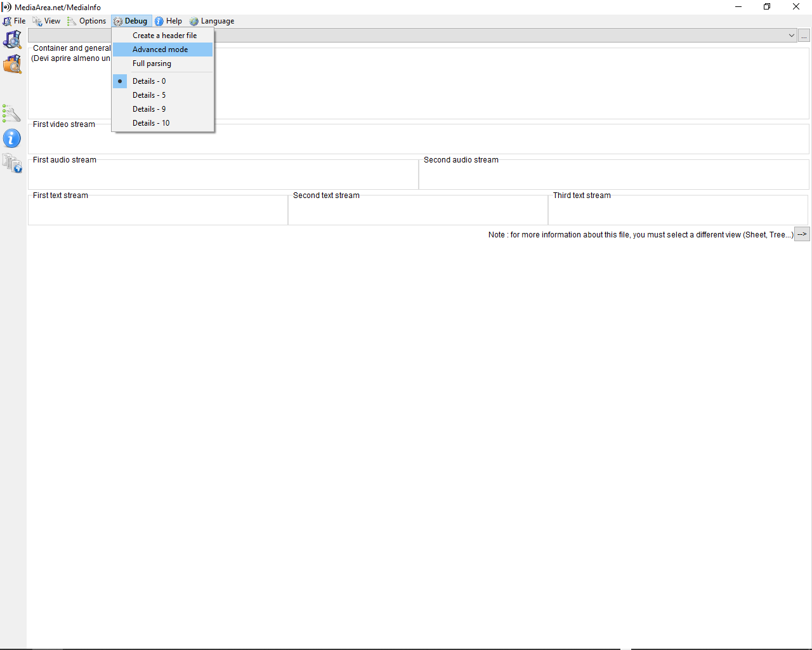Click the Open Folder sidebar icon
Image resolution: width=812 pixels, height=650 pixels.
point(12,64)
